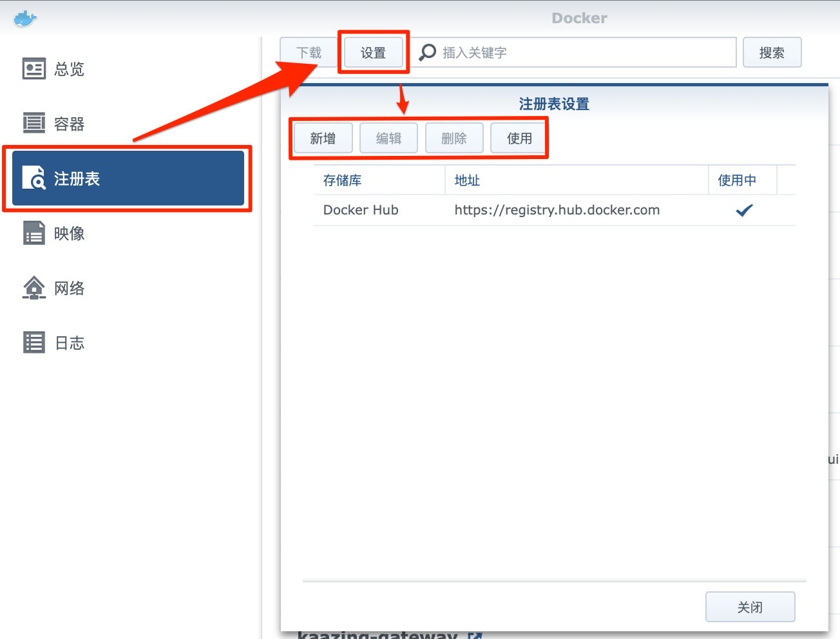Click the 注册表设置 dialog title

point(554,104)
